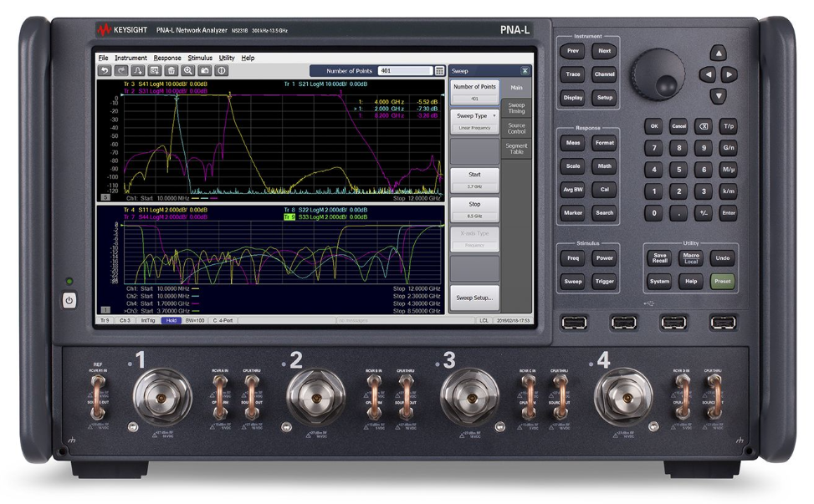Push the up arrow navigation key
The image size is (814, 504).
click(718, 53)
